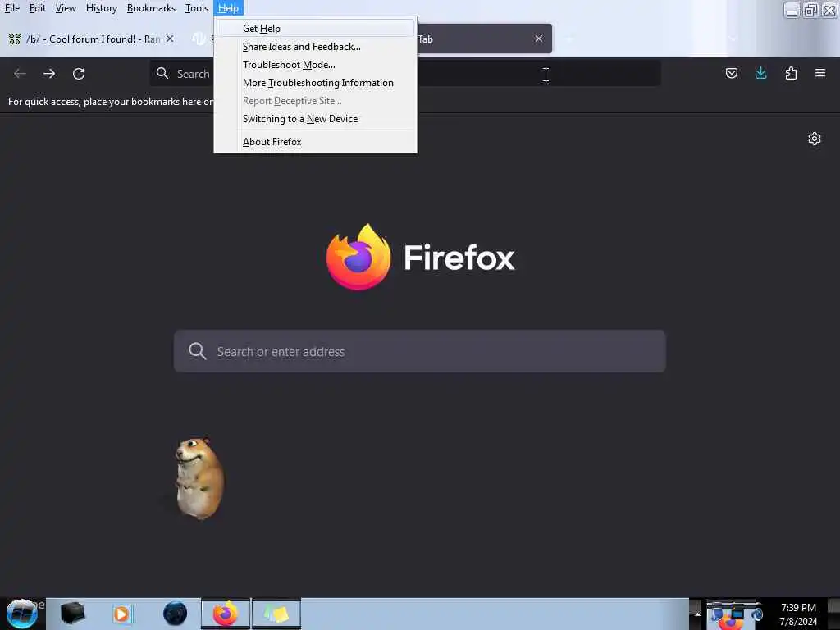Switch to Firefox taskbar button
Viewport: 840px width, 630px height.
pyautogui.click(x=226, y=614)
